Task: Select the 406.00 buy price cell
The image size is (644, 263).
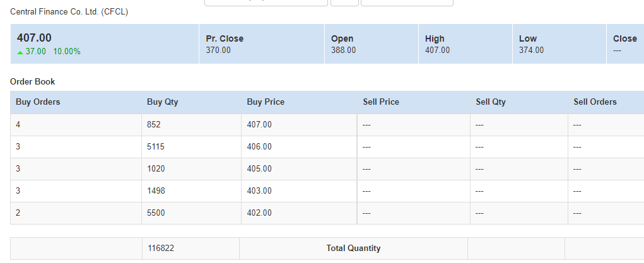Action: click(299, 147)
